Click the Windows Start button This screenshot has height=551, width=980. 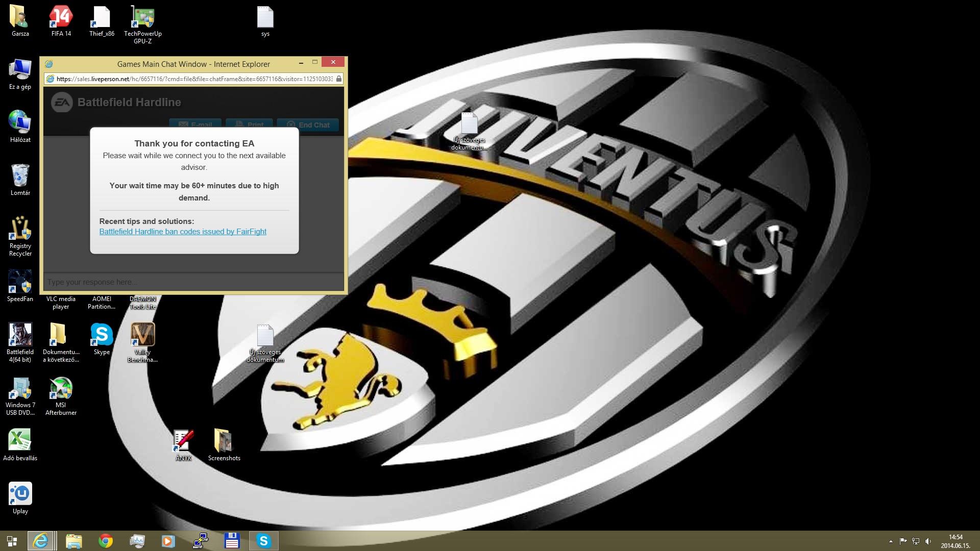[12, 541]
